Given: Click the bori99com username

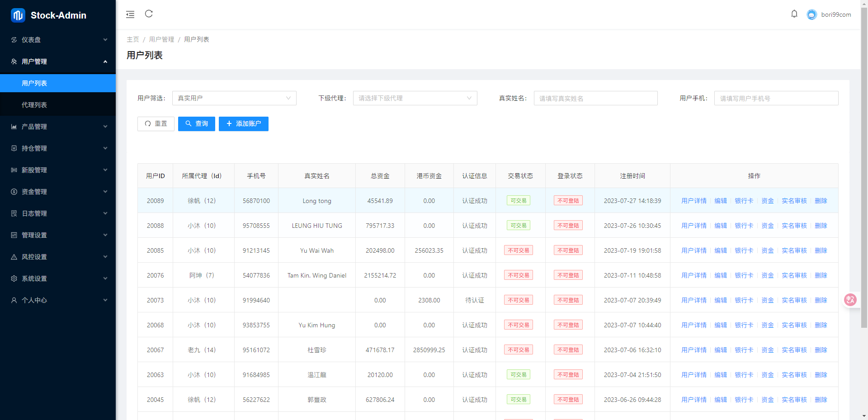Looking at the screenshot, I should pyautogui.click(x=836, y=14).
